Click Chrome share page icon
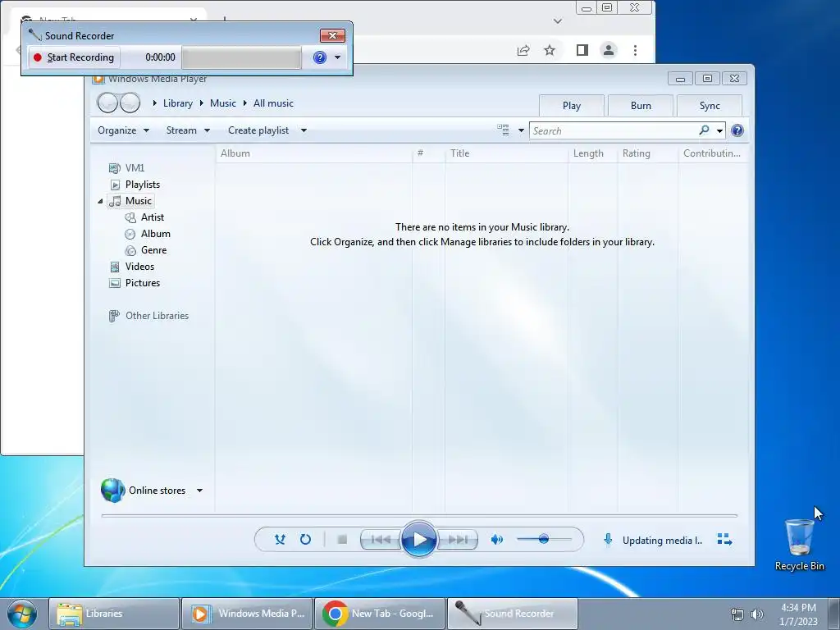840x630 pixels. coord(523,50)
